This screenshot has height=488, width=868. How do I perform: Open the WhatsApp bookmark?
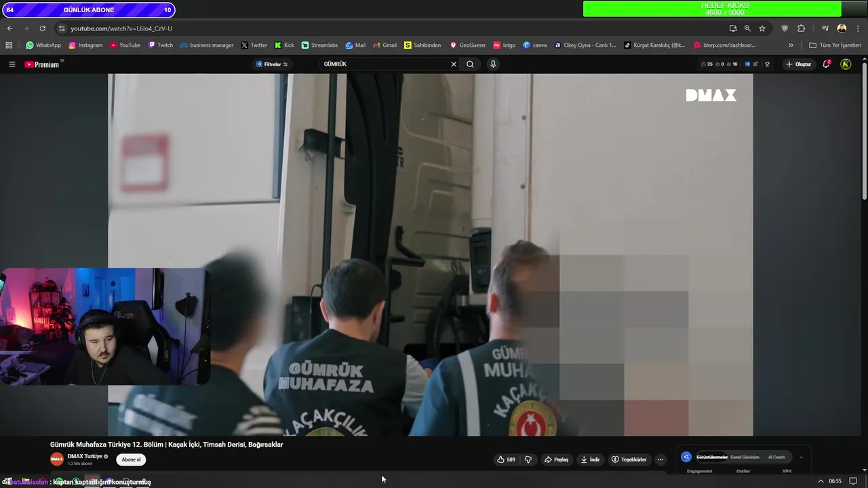tap(43, 45)
